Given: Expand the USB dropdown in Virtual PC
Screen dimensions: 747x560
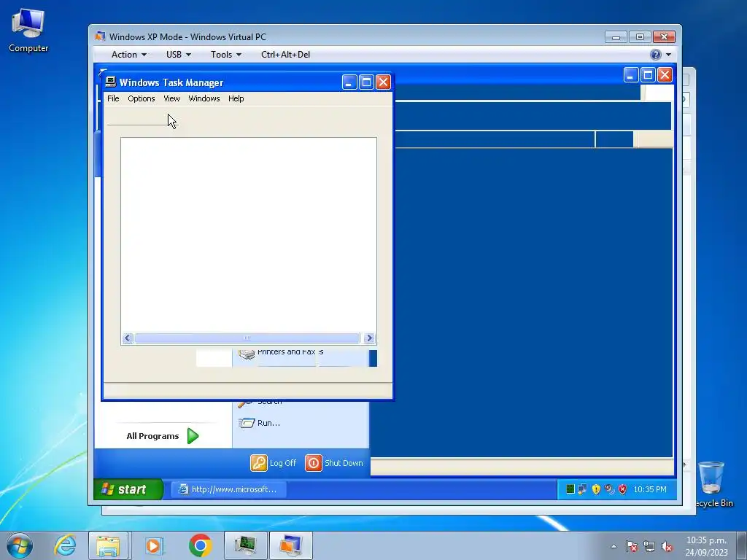Looking at the screenshot, I should (179, 54).
